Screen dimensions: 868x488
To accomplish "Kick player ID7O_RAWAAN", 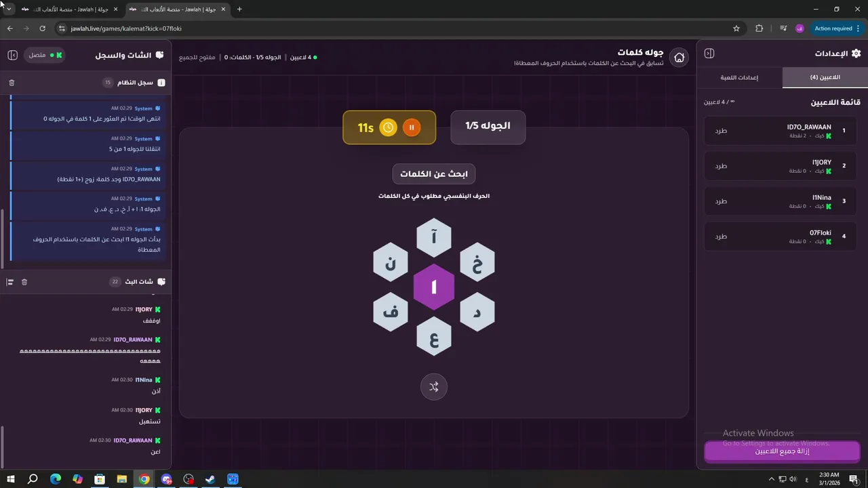I will 721,131.
